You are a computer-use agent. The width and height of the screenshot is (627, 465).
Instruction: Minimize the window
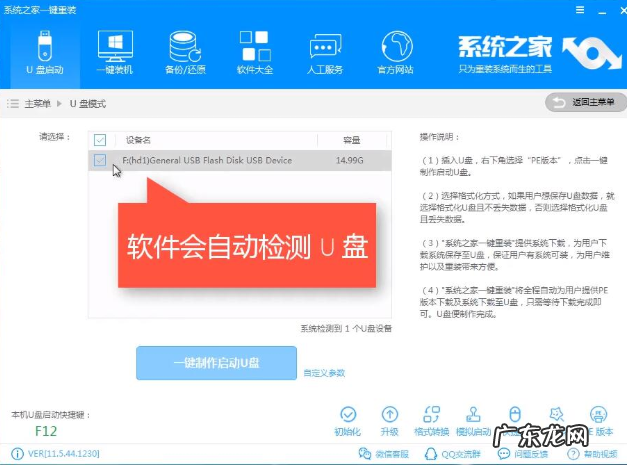602,11
